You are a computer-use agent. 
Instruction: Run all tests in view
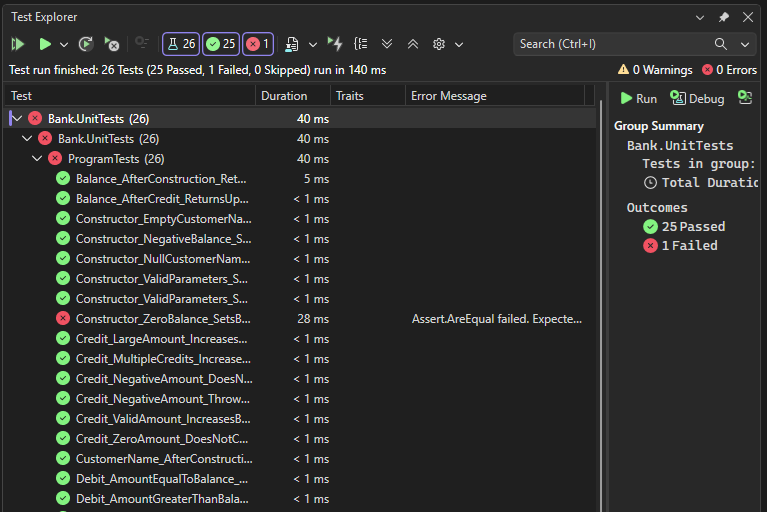tap(18, 44)
